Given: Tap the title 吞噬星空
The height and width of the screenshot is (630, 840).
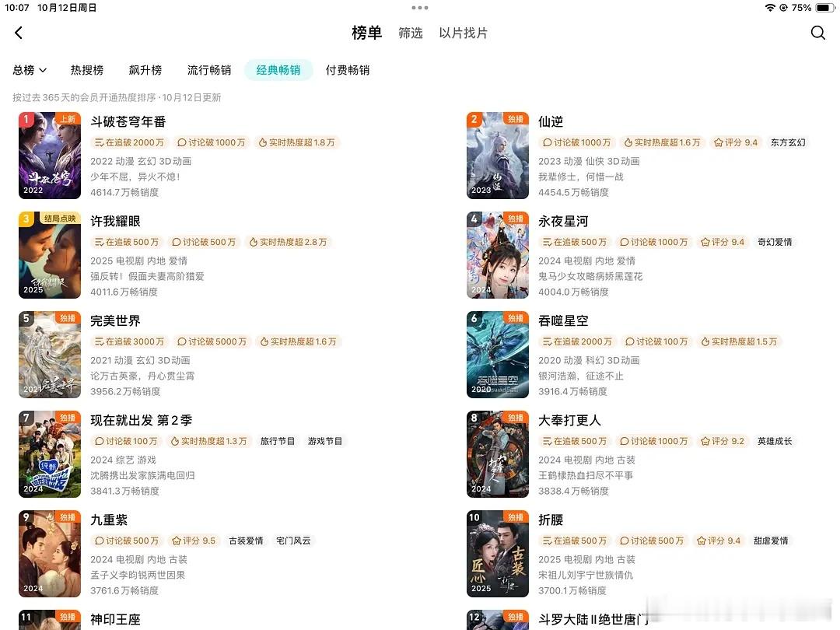Looking at the screenshot, I should (x=563, y=321).
